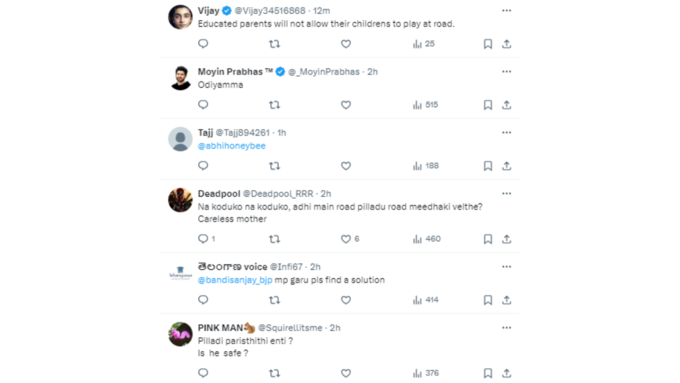The height and width of the screenshot is (383, 680).
Task: Open the @bandisanjay_bjp mention link
Action: click(x=235, y=280)
